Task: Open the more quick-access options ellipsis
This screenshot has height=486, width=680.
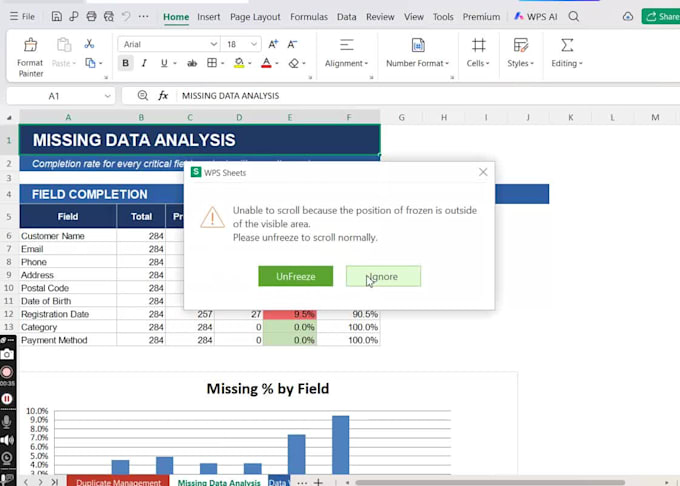Action: pyautogui.click(x=144, y=16)
